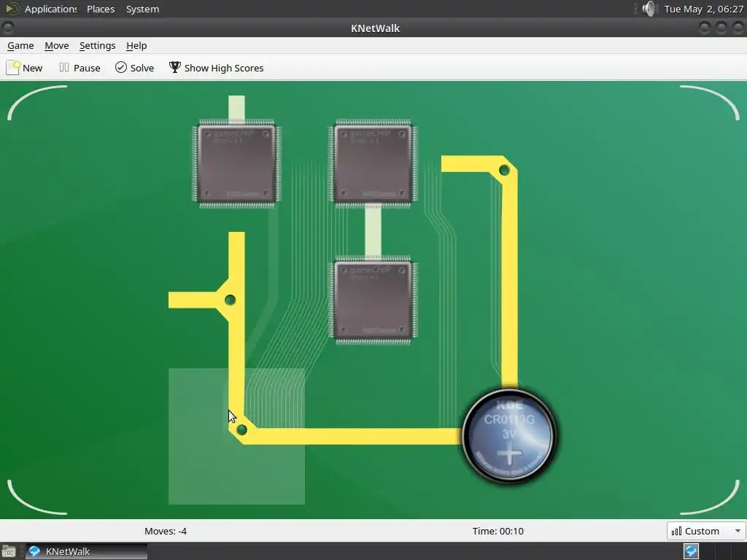The height and width of the screenshot is (560, 747).
Task: Pause the game via toolbar
Action: (x=80, y=68)
